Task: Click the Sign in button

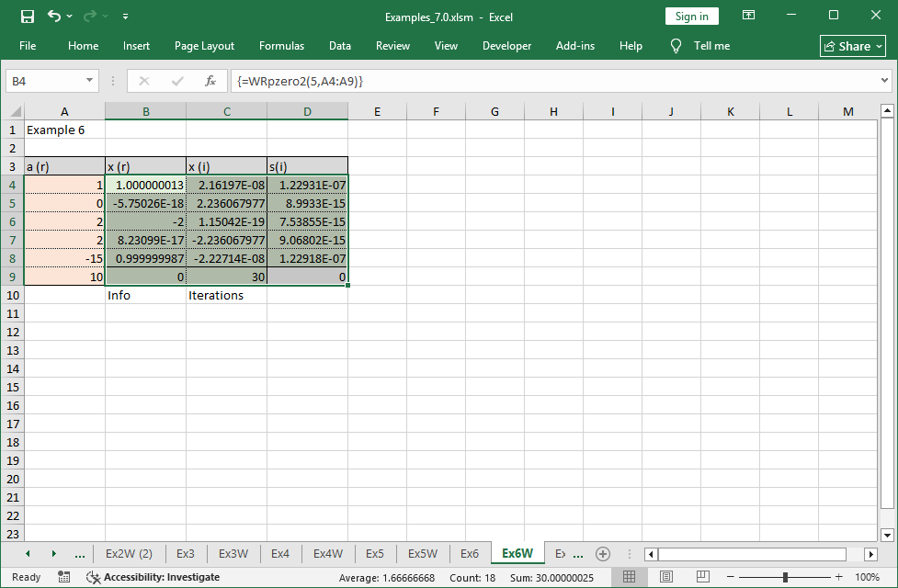Action: pyautogui.click(x=691, y=17)
